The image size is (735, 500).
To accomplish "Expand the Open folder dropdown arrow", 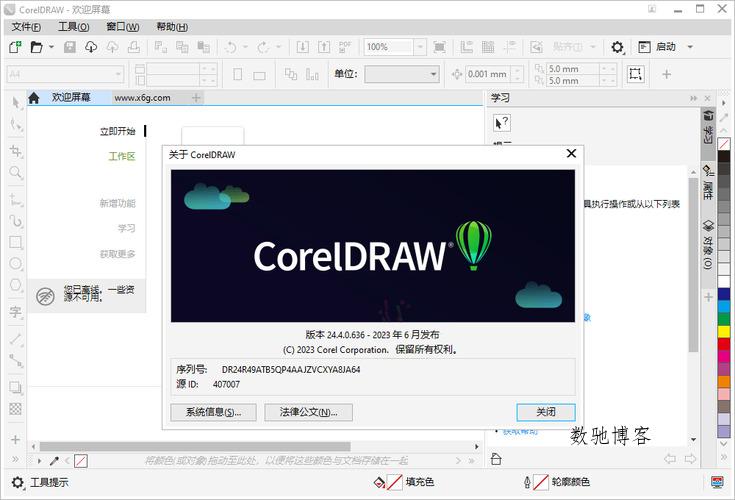I will pos(51,47).
